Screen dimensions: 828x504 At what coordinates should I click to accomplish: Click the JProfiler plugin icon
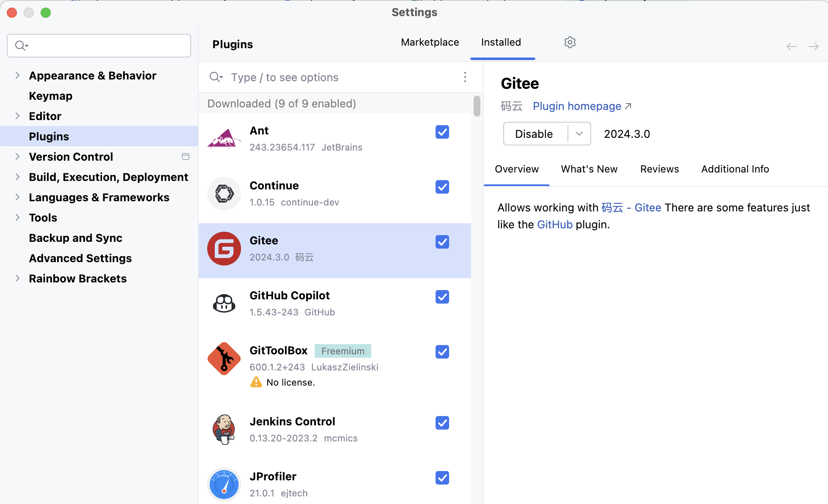[224, 485]
